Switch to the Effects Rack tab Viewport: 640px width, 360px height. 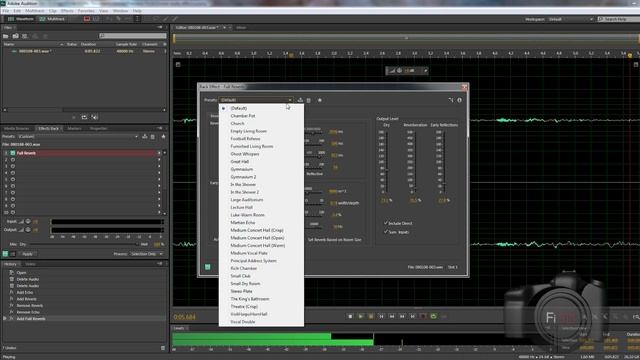(49, 129)
